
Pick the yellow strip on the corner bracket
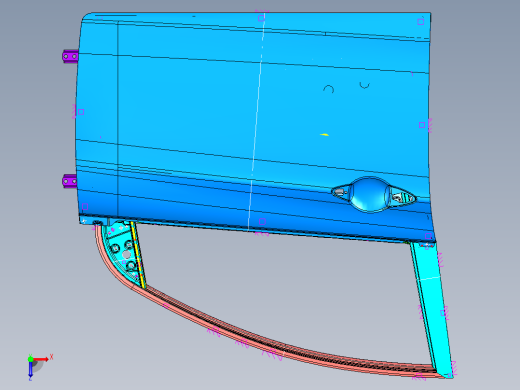coord(138,255)
